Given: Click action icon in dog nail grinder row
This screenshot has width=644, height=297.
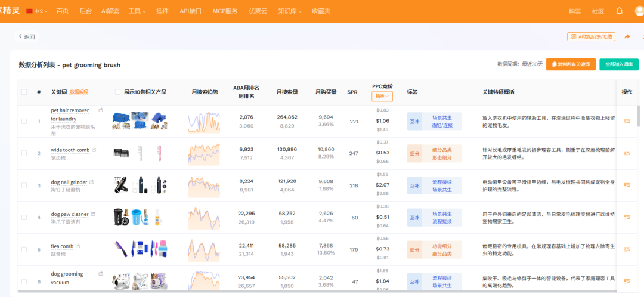Looking at the screenshot, I should point(627,185).
